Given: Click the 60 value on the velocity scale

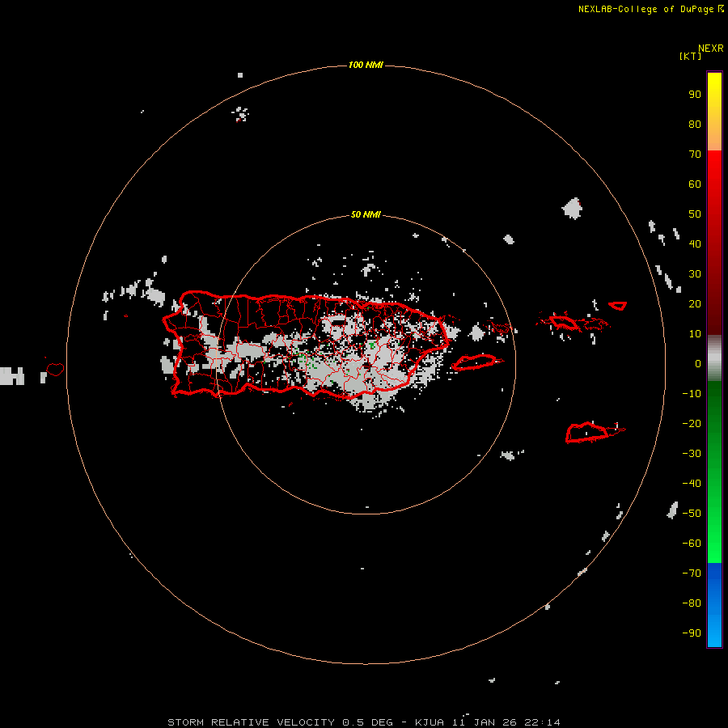Looking at the screenshot, I should pos(695,184).
